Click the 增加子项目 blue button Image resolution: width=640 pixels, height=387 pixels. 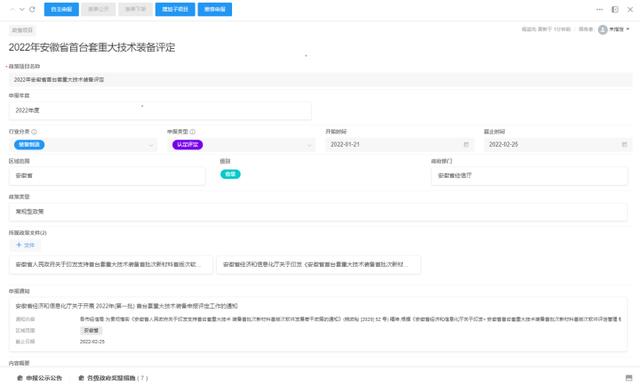pos(175,9)
